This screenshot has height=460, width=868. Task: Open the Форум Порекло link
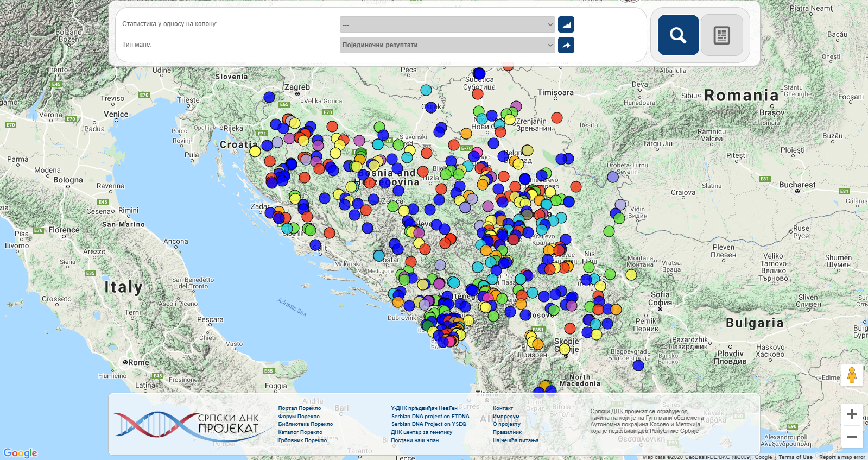point(299,417)
